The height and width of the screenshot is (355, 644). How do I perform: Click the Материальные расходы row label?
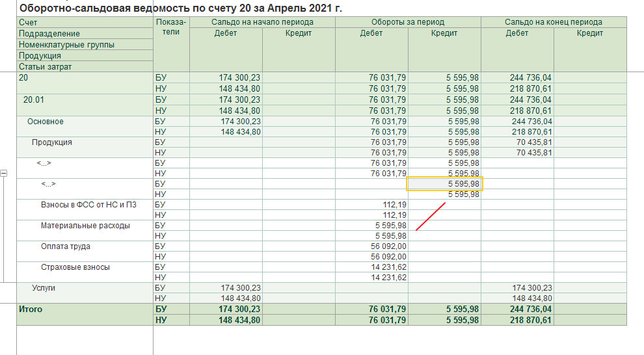[x=85, y=226]
